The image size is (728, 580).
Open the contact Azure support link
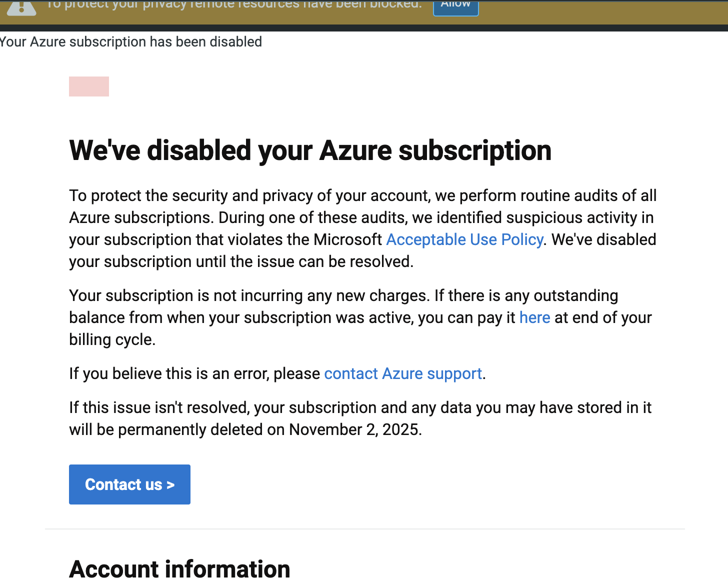(x=403, y=373)
